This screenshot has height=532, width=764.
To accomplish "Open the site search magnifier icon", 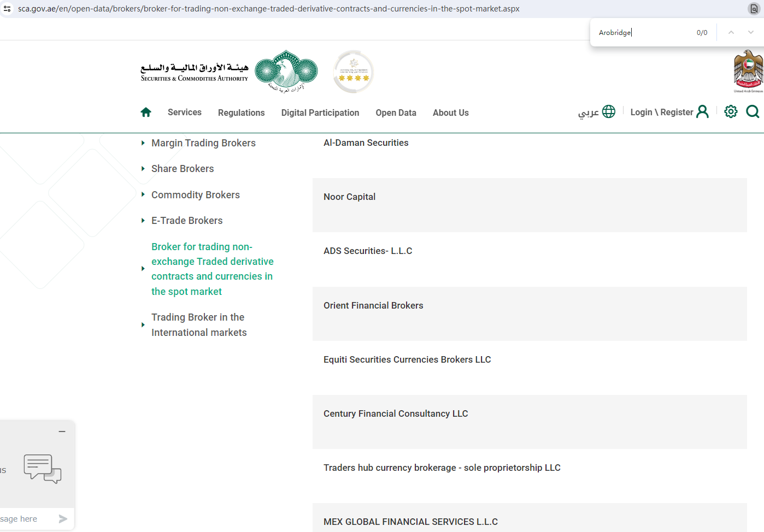I will 753,112.
